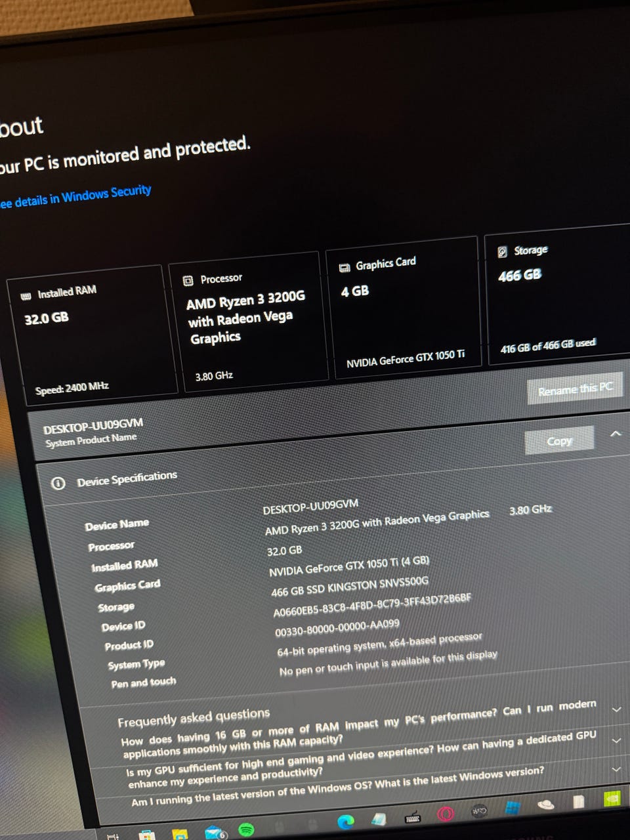Click the System Type label
This screenshot has width=630, height=840.
tap(136, 665)
